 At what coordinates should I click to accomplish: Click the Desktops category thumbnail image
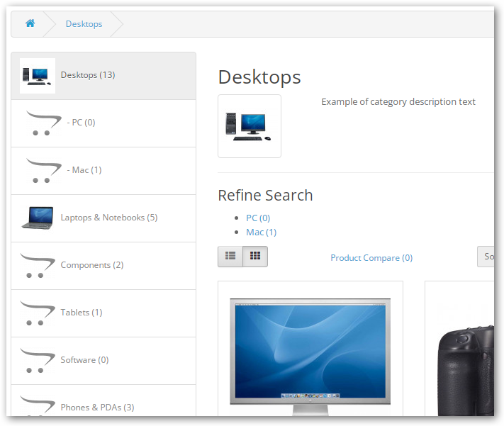pos(250,126)
